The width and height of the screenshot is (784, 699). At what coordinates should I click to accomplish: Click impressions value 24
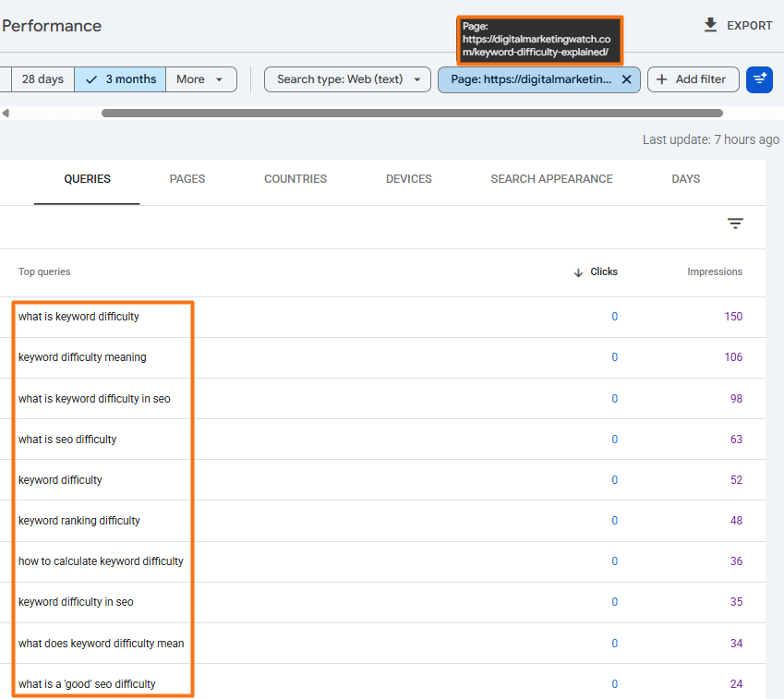[x=736, y=683]
